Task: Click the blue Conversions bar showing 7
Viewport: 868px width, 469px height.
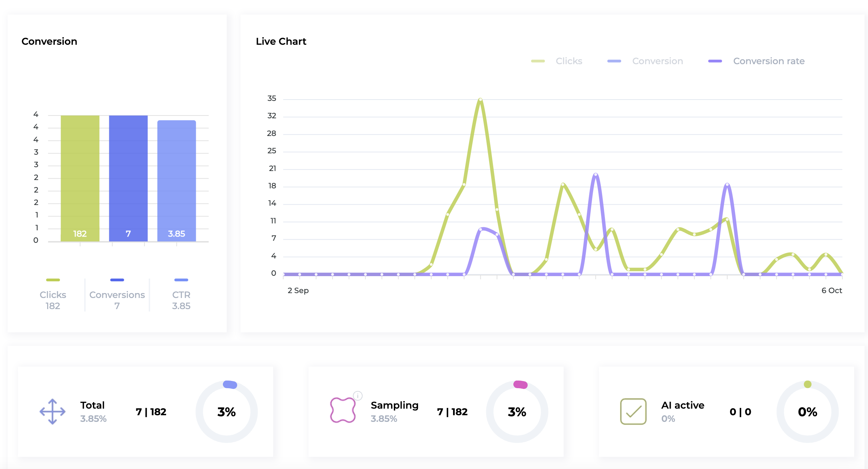Action: click(x=128, y=178)
